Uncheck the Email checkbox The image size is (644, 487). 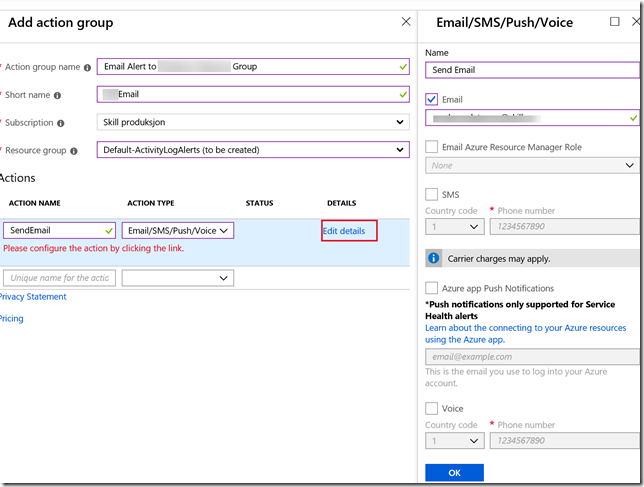click(x=431, y=99)
